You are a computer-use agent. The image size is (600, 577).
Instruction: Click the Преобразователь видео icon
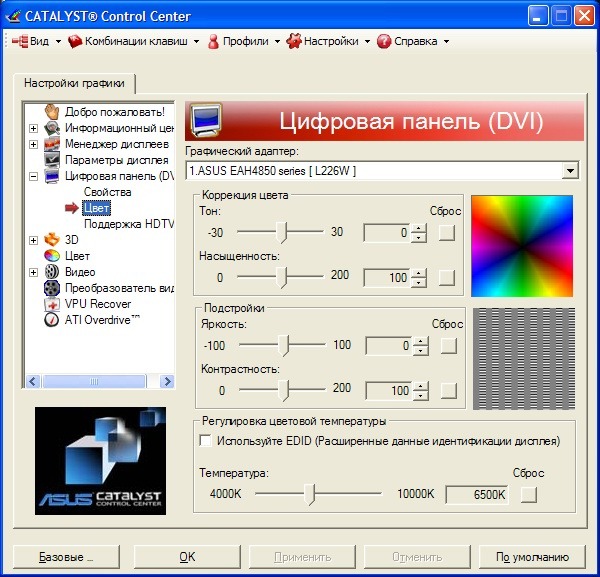click(x=52, y=288)
